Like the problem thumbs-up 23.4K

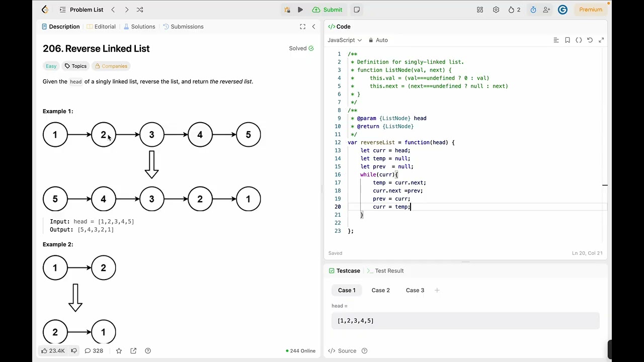(53, 351)
